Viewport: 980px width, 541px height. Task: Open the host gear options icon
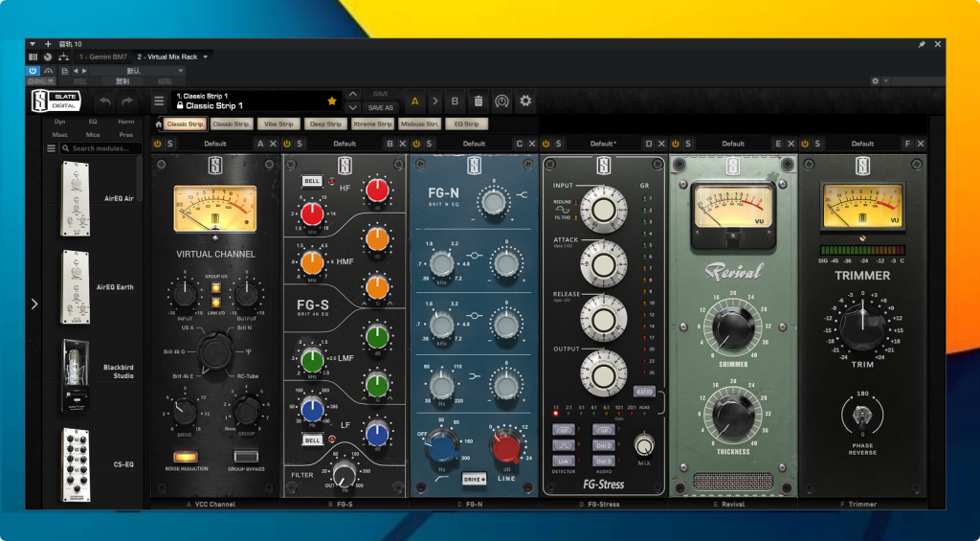pos(875,81)
